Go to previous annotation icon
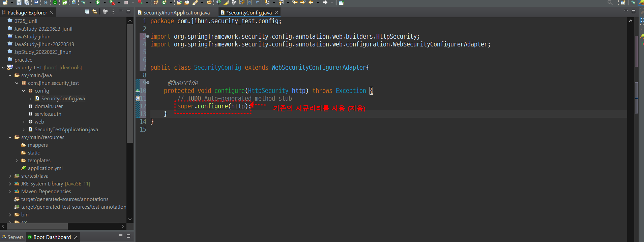The height and width of the screenshot is (242, 644). click(x=281, y=3)
